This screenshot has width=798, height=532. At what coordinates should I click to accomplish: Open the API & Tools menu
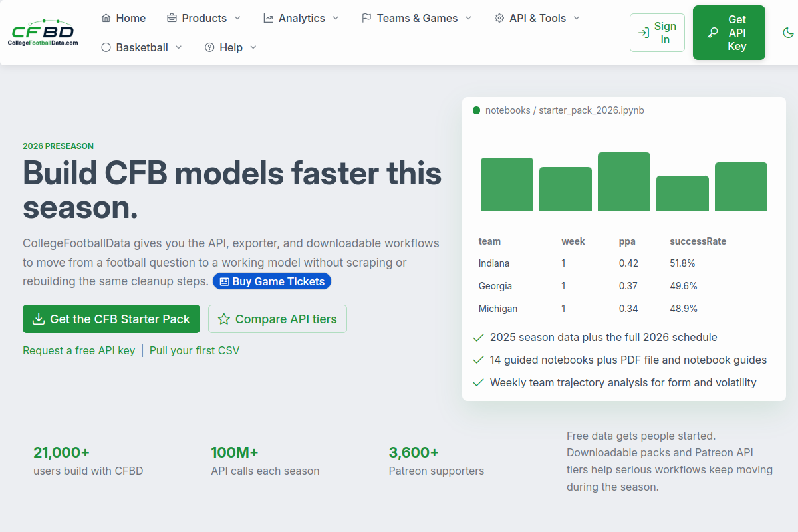[x=537, y=18]
